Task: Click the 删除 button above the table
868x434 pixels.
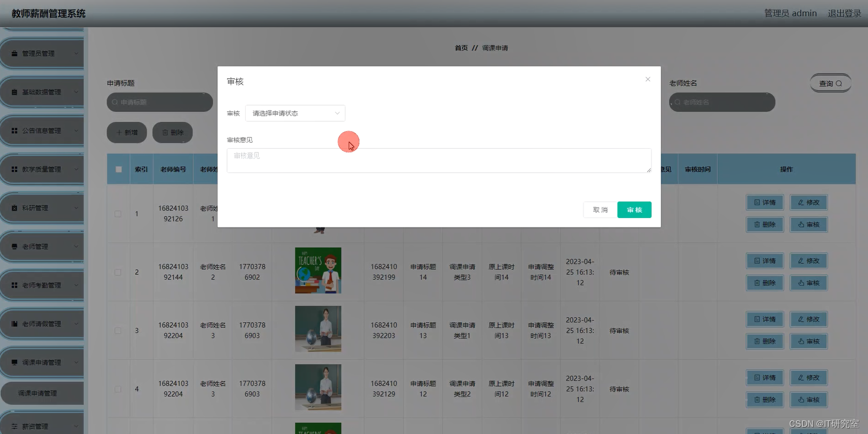Action: pos(172,132)
